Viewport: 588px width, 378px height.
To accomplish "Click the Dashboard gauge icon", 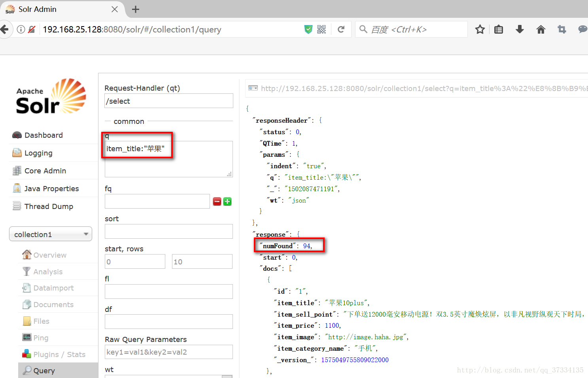I will pos(17,135).
